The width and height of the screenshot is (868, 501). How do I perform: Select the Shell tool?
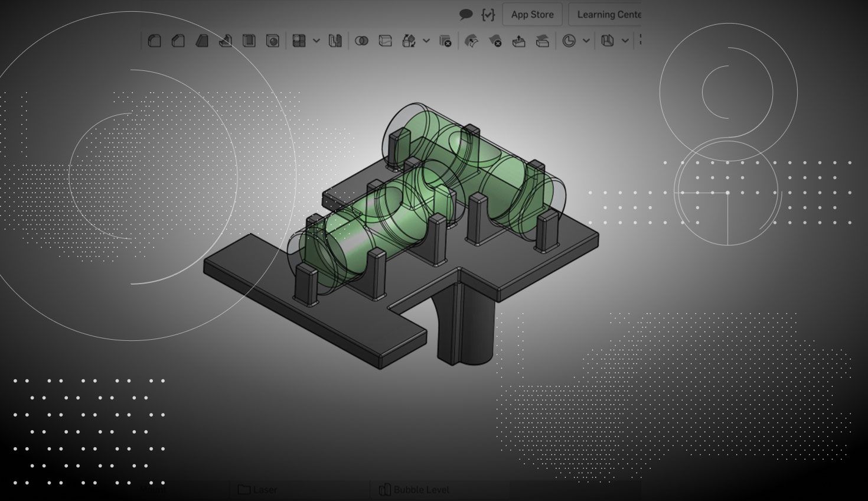[x=249, y=41]
